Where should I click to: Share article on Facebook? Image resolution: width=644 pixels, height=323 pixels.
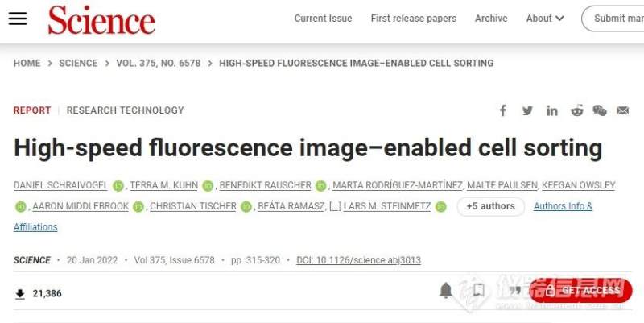[x=503, y=110]
